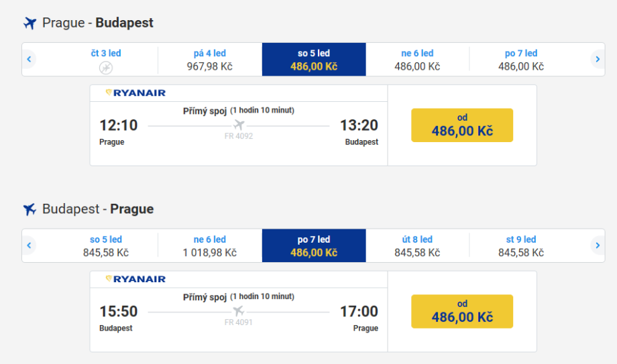Show earlier outbound dates with left arrow

point(29,60)
